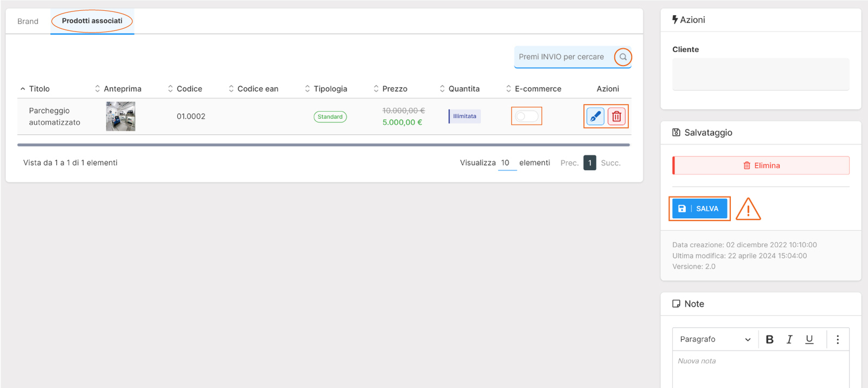868x388 pixels.
Task: Edit the Parcheggio automatizzato product
Action: [x=595, y=116]
